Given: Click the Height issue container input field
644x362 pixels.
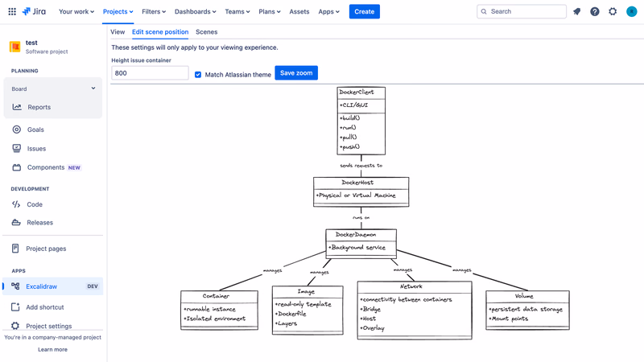Looking at the screenshot, I should [150, 73].
